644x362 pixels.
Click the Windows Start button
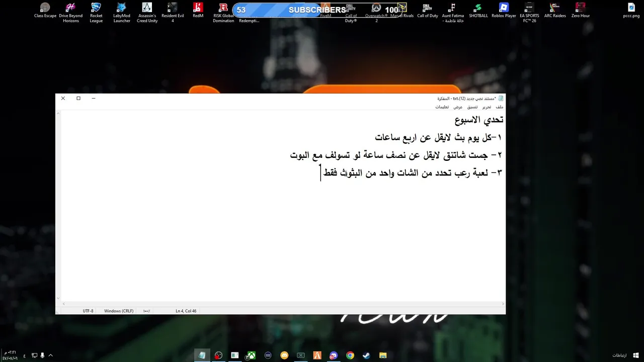[636, 355]
